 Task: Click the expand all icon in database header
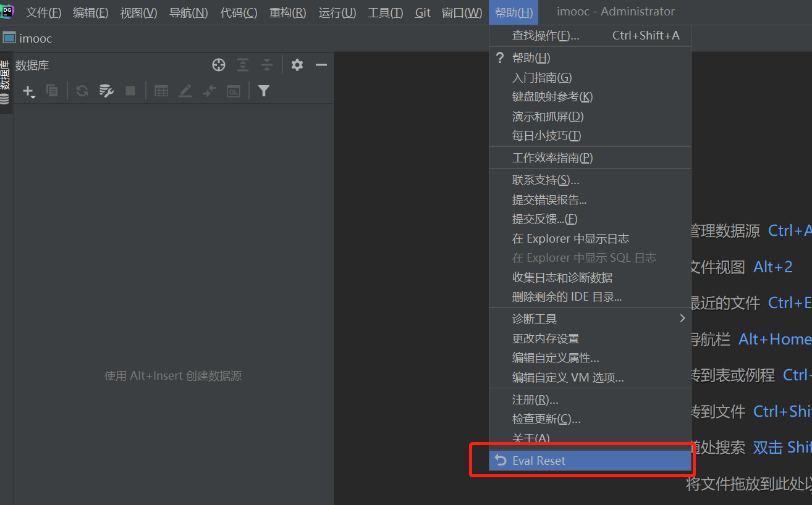243,65
